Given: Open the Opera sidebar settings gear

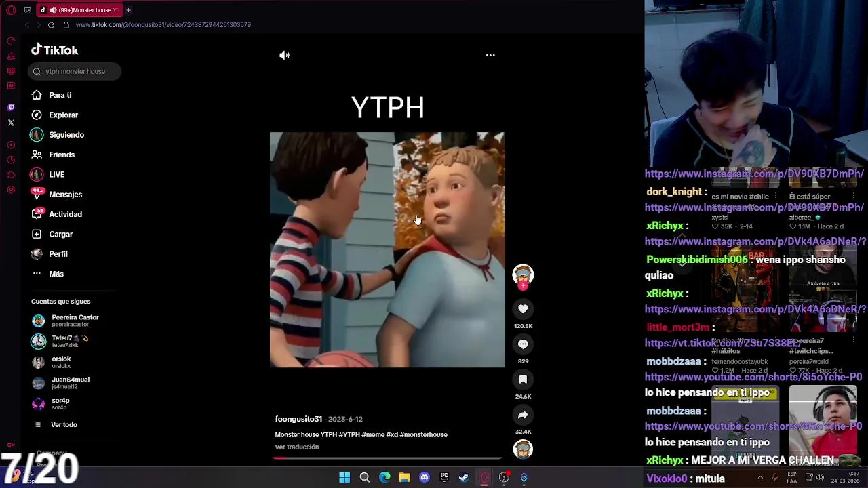Looking at the screenshot, I should coord(11,190).
